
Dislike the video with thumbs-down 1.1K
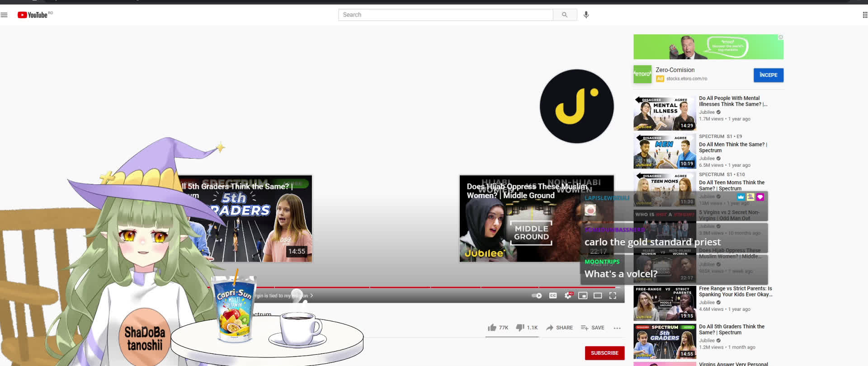520,328
